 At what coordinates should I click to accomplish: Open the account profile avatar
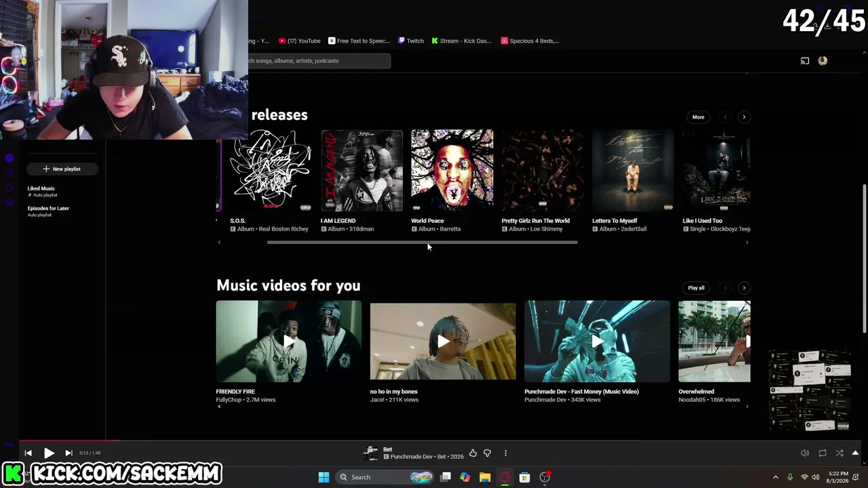point(823,61)
